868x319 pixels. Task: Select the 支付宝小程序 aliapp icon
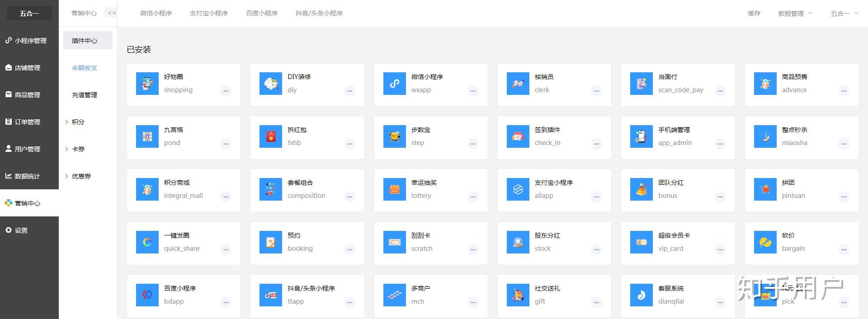pyautogui.click(x=518, y=189)
